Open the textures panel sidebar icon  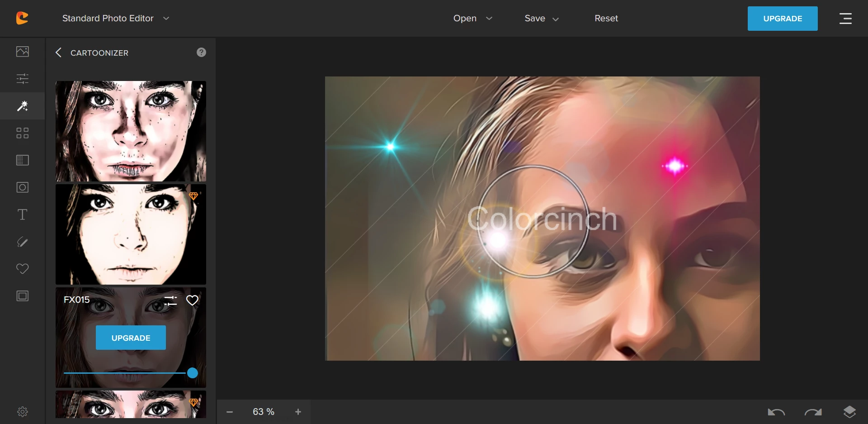(22, 160)
